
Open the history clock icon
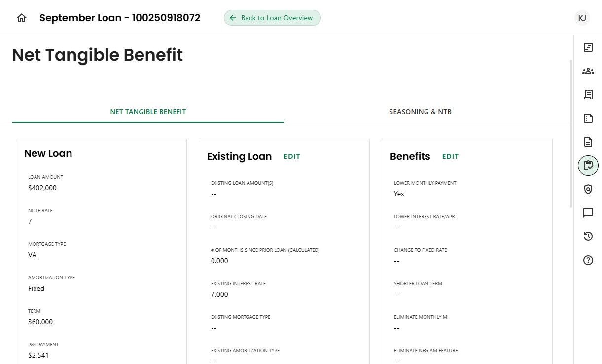[x=588, y=236]
